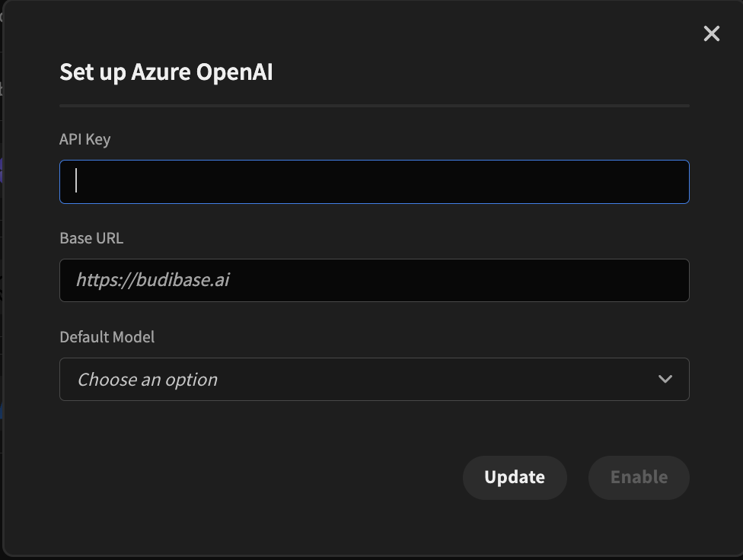The width and height of the screenshot is (743, 560).
Task: Click the https://budibase.ai placeholder text
Action: [x=152, y=281]
